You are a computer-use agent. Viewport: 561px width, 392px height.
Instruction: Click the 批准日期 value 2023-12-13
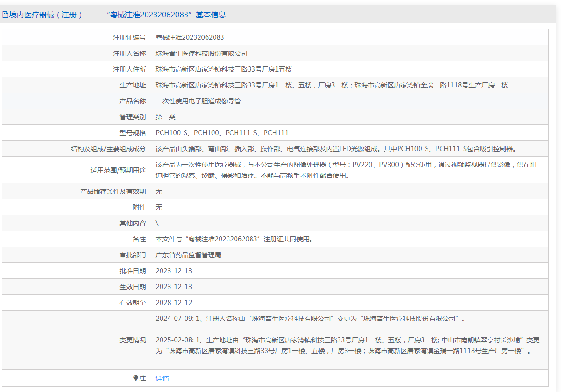pos(174,271)
